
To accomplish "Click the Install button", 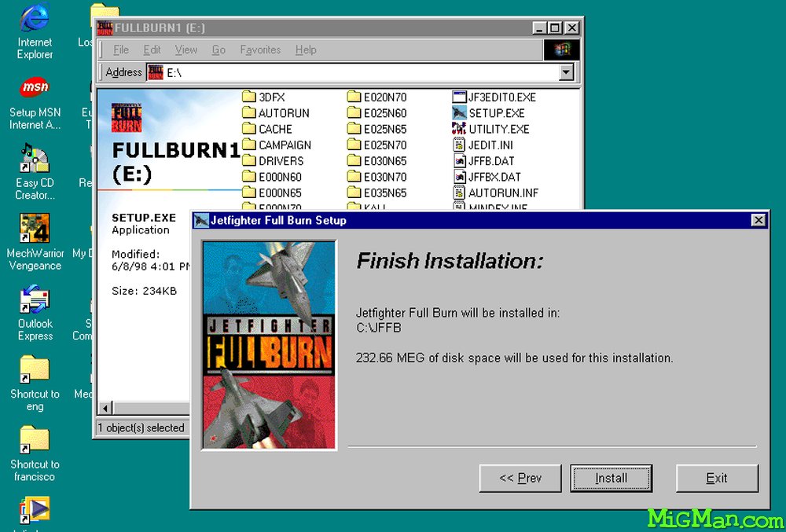I will tap(611, 478).
